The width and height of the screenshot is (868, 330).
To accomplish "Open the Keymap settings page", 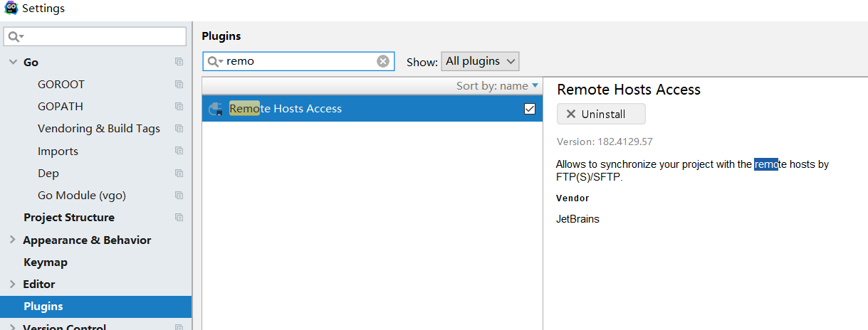I will click(46, 262).
